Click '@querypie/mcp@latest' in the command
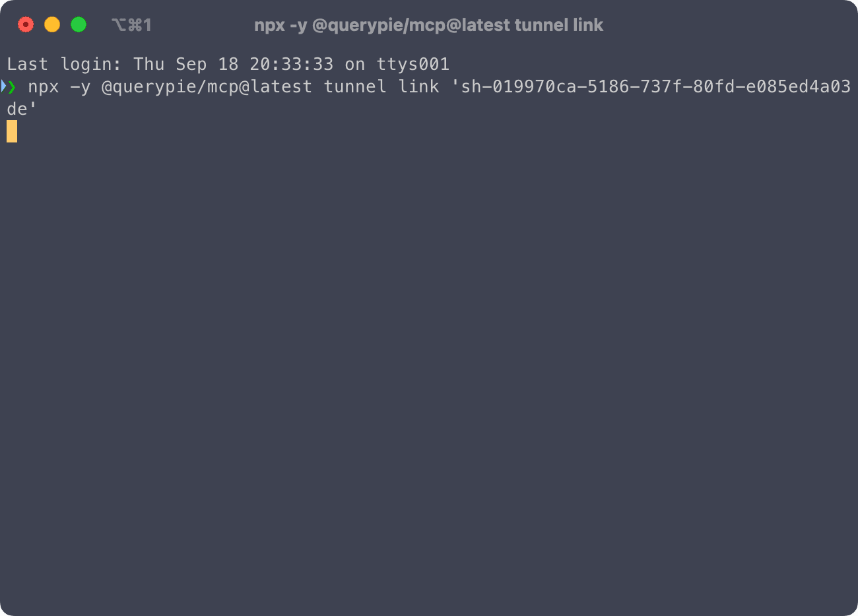858x616 pixels. pos(207,86)
